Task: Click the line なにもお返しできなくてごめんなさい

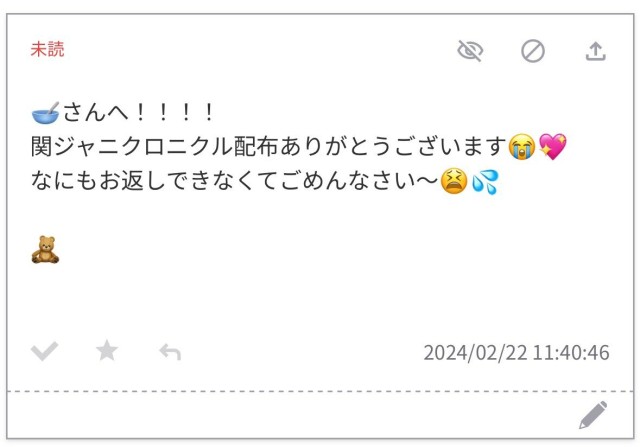Action: (x=235, y=181)
